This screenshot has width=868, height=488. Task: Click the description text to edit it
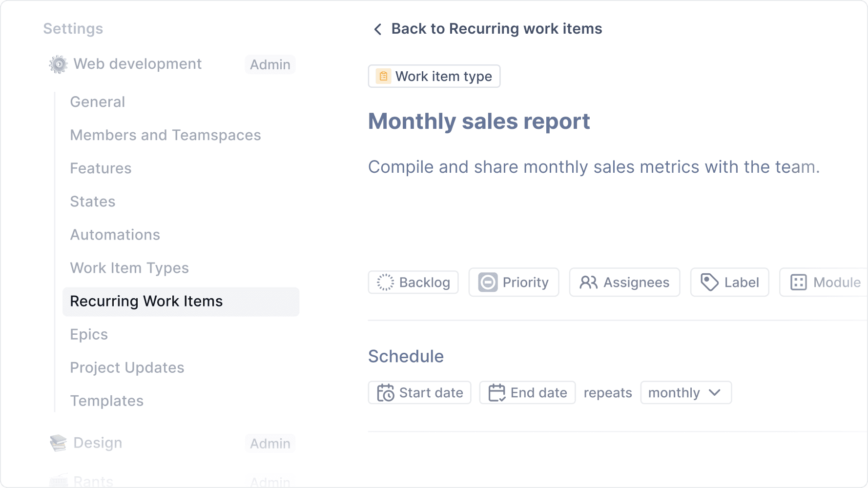[594, 167]
